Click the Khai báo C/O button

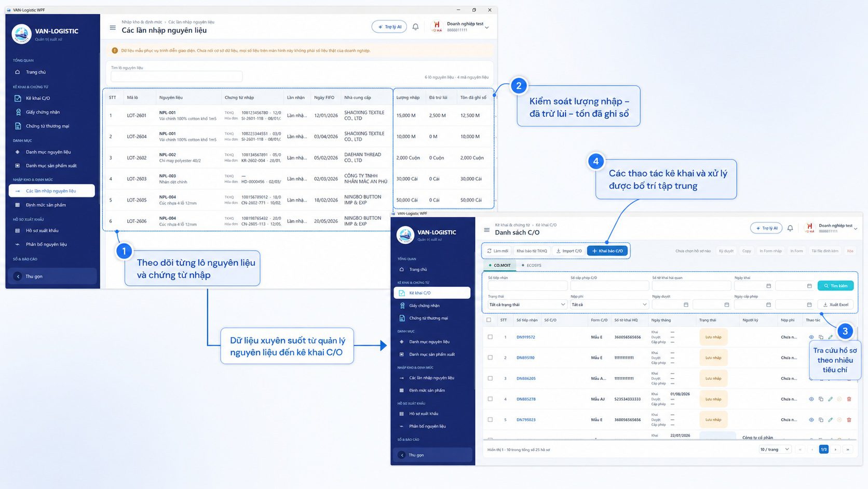point(607,251)
